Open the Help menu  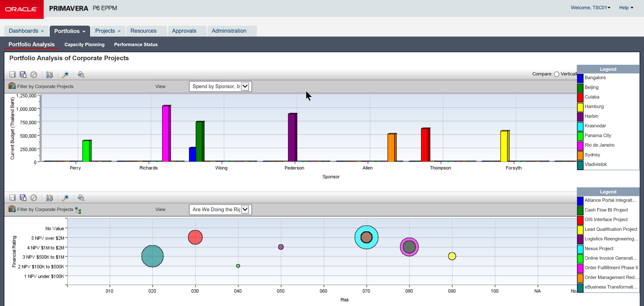626,8
